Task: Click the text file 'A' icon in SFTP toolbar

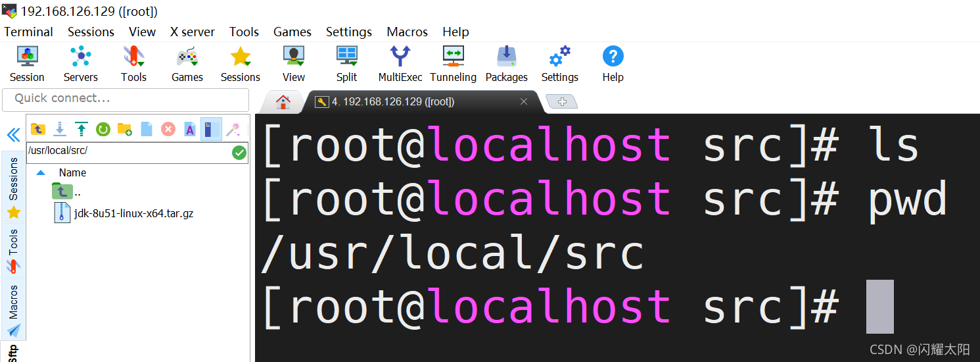Action: 190,129
